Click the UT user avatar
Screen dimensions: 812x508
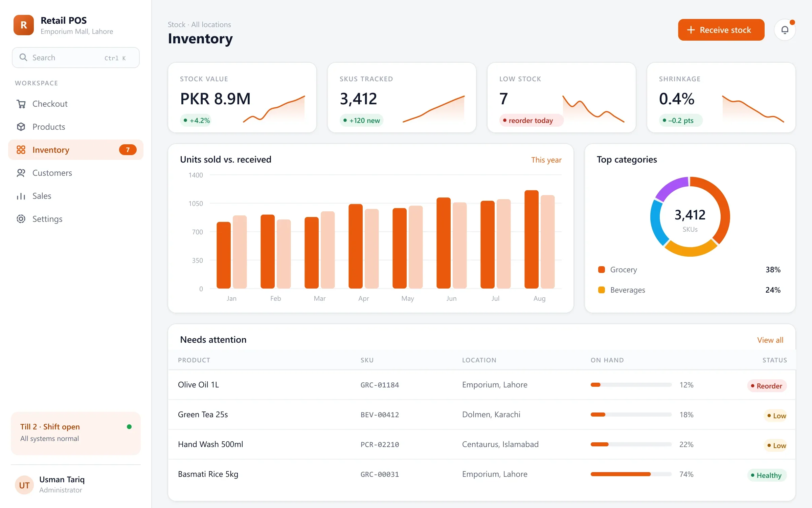coord(24,485)
